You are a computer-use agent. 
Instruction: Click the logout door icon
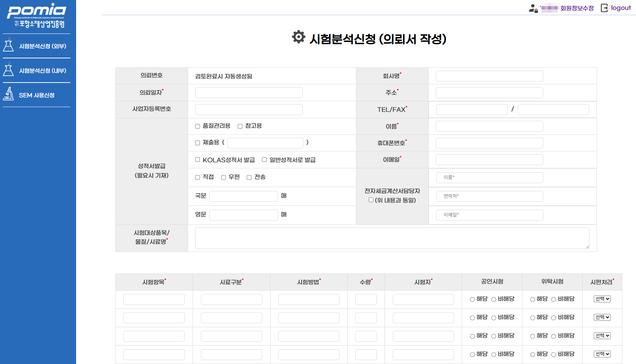604,8
